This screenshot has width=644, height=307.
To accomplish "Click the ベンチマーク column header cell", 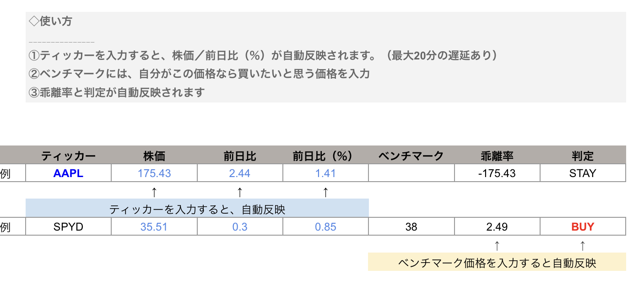I will coord(411,156).
